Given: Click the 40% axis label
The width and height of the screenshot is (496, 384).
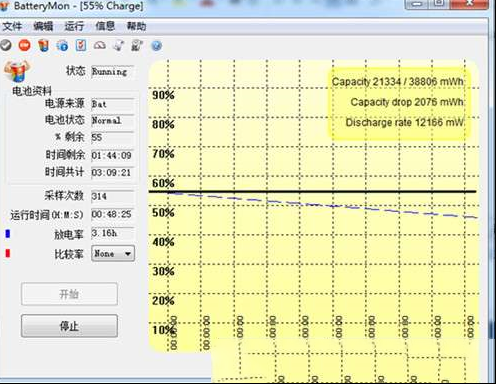Looking at the screenshot, I should click(163, 242).
